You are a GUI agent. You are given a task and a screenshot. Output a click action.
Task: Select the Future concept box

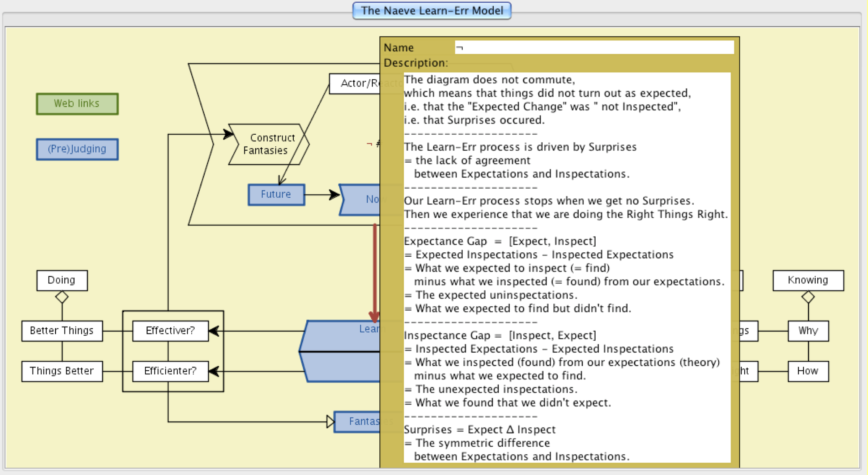[276, 195]
